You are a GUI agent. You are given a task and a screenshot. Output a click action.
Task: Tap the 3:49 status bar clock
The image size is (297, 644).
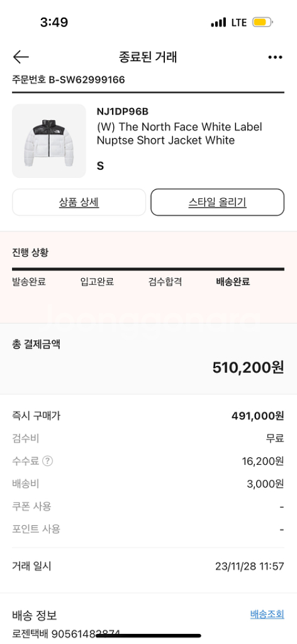[54, 22]
